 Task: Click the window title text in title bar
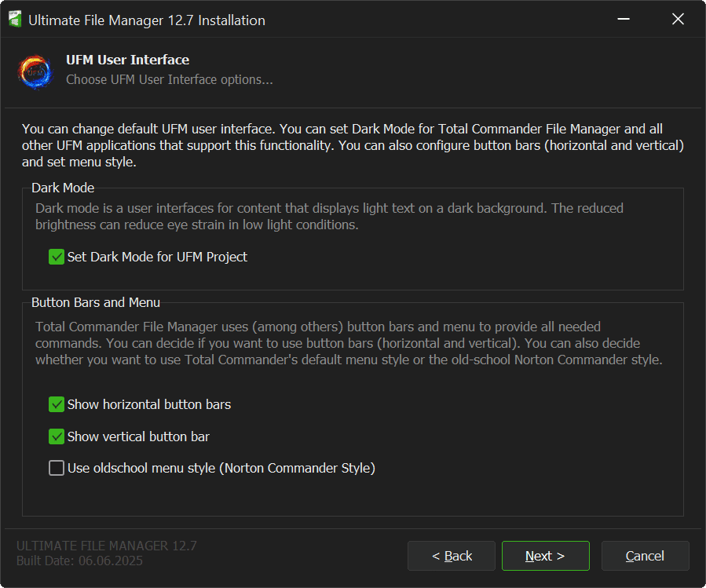[147, 20]
